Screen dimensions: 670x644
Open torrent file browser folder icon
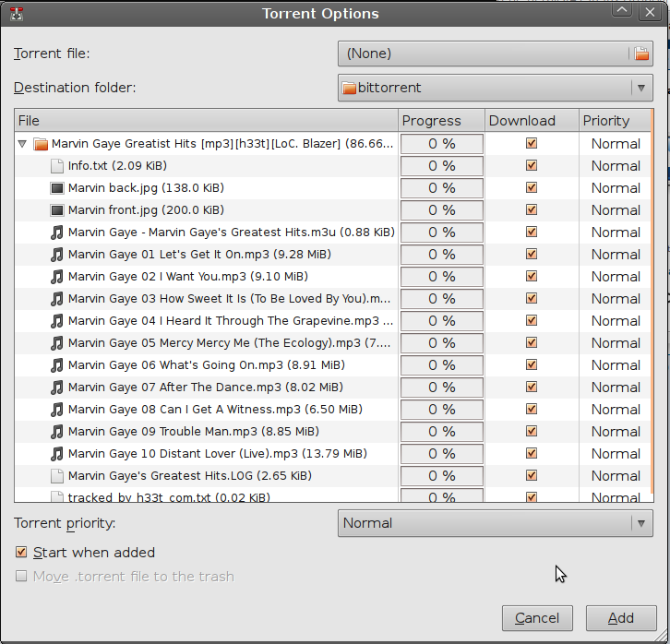pyautogui.click(x=641, y=54)
